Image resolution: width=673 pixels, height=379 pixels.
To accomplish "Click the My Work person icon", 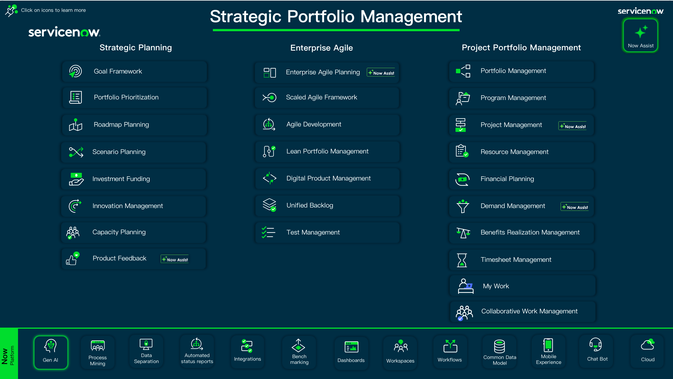I will pos(465,286).
